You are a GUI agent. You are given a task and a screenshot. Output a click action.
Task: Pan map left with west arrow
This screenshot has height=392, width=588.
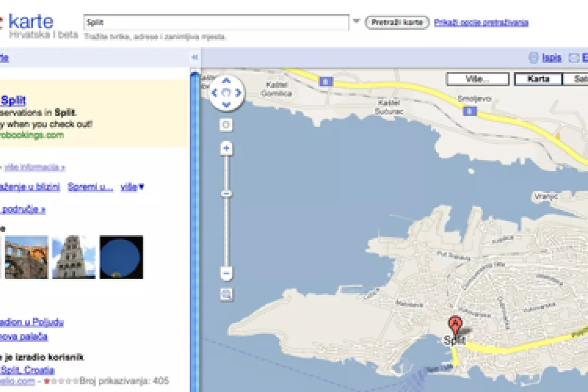coord(214,93)
